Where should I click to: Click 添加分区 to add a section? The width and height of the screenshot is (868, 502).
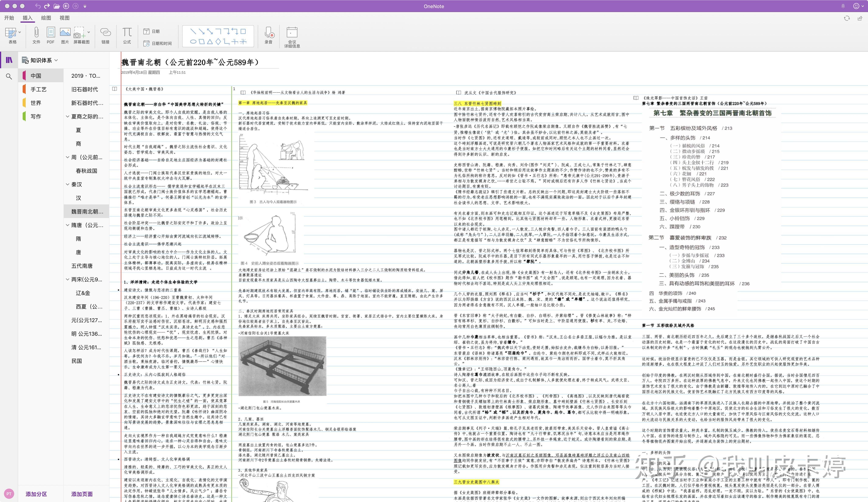pos(36,494)
